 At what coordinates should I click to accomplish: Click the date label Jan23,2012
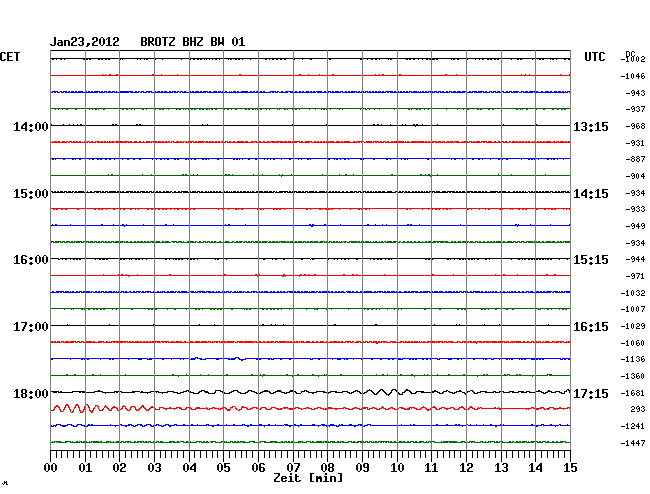point(85,42)
